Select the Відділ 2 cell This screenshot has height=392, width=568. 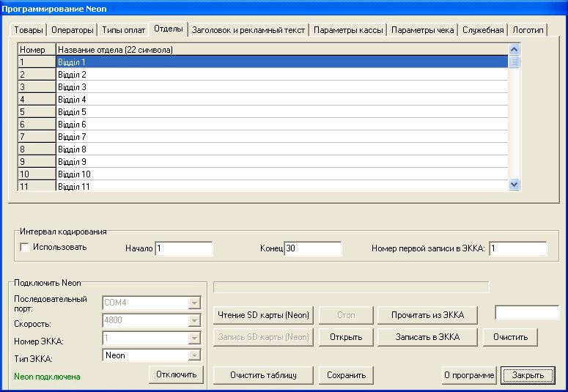(282, 75)
